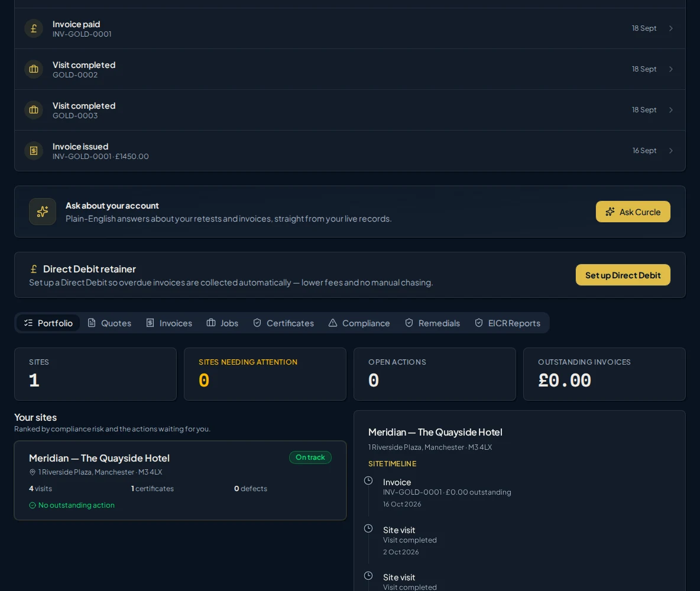
Task: Click the briefcase icon on Jobs tab
Action: [x=211, y=323]
